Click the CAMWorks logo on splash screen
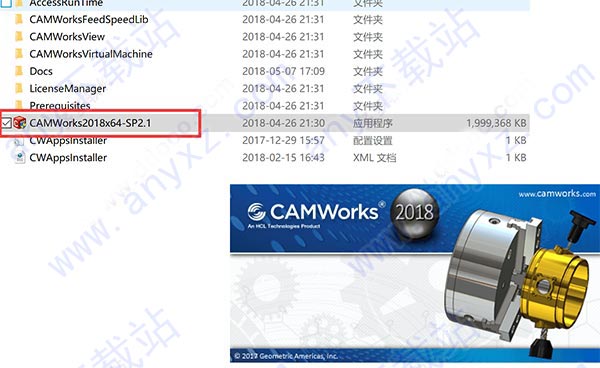The image size is (600, 368). (315, 212)
